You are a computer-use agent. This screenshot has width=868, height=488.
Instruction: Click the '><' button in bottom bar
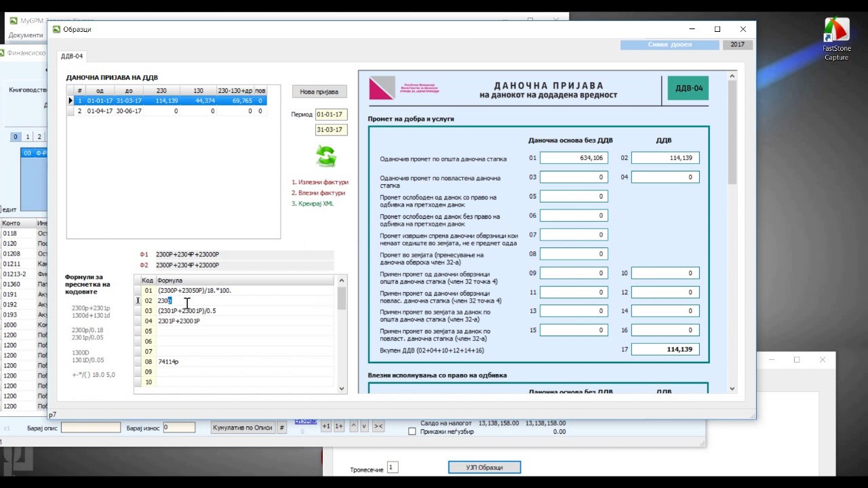click(x=378, y=426)
